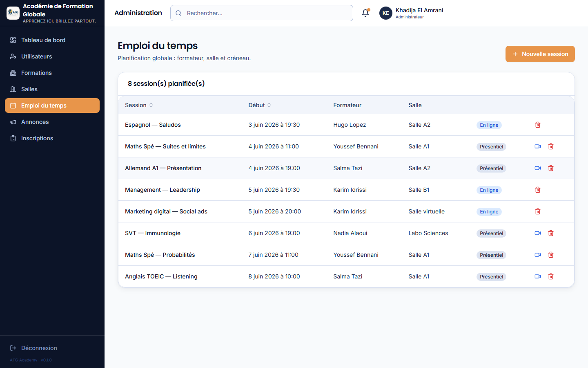Create a Nouvelle session
This screenshot has width=588, height=368.
pos(540,54)
